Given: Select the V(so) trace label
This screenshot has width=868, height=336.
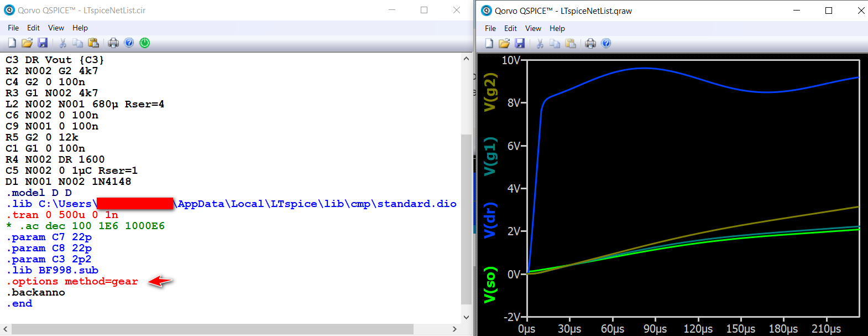Looking at the screenshot, I should (490, 285).
